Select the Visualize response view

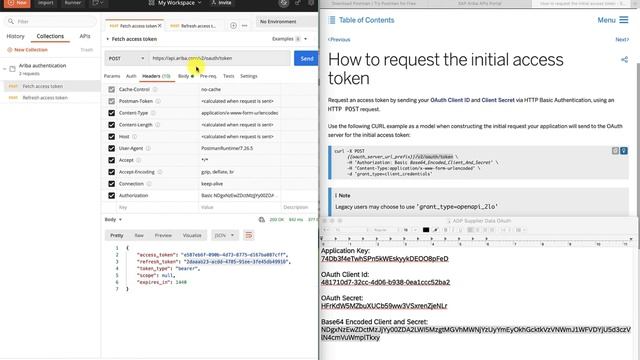coord(192,236)
